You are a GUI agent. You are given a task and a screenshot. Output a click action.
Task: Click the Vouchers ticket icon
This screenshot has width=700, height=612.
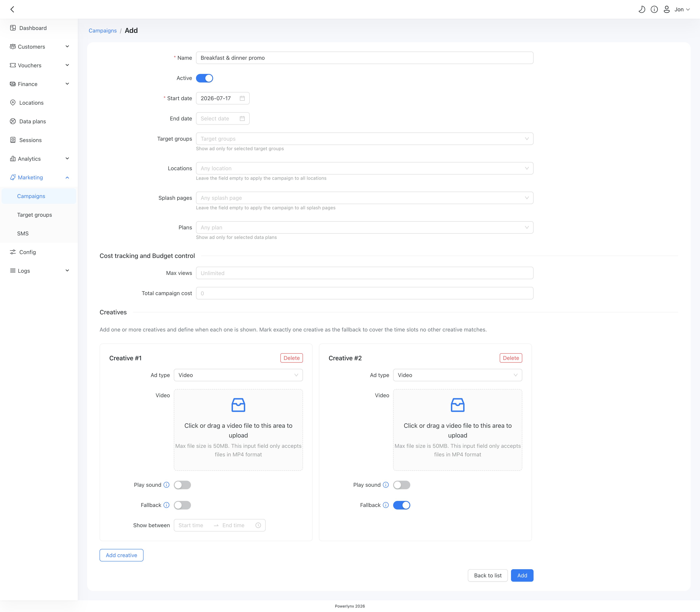[13, 65]
